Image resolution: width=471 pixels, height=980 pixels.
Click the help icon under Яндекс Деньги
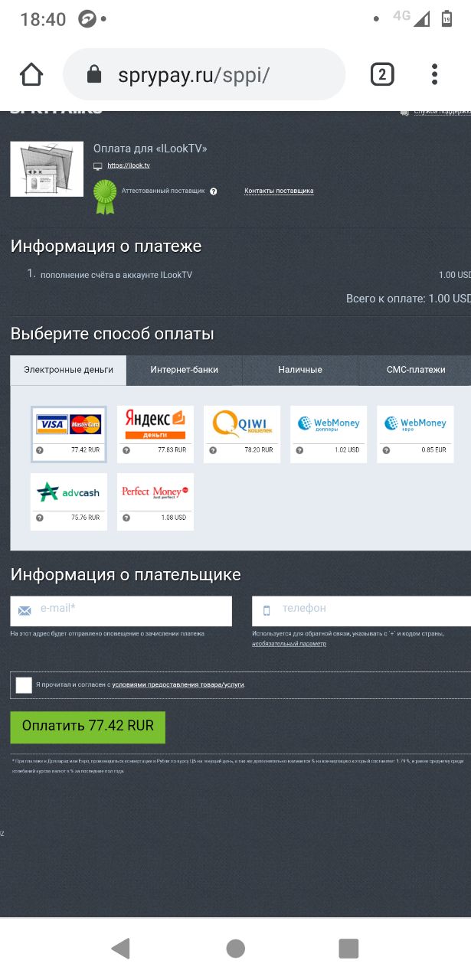click(x=126, y=450)
